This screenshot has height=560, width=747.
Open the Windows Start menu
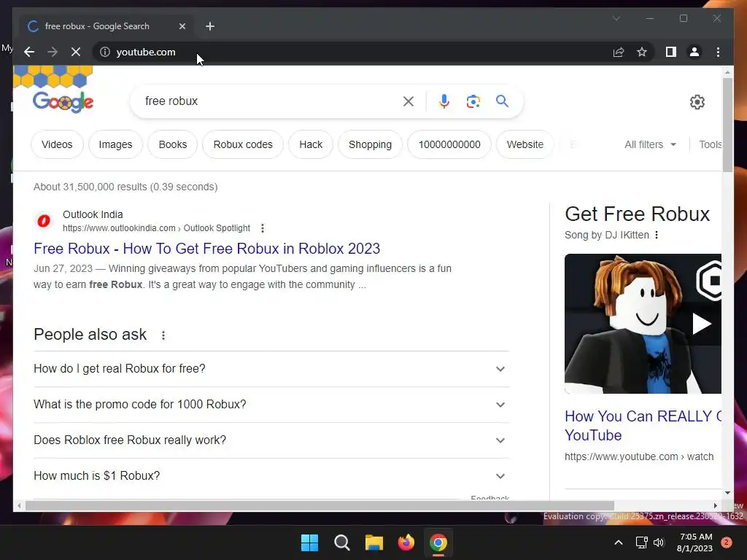pyautogui.click(x=309, y=542)
